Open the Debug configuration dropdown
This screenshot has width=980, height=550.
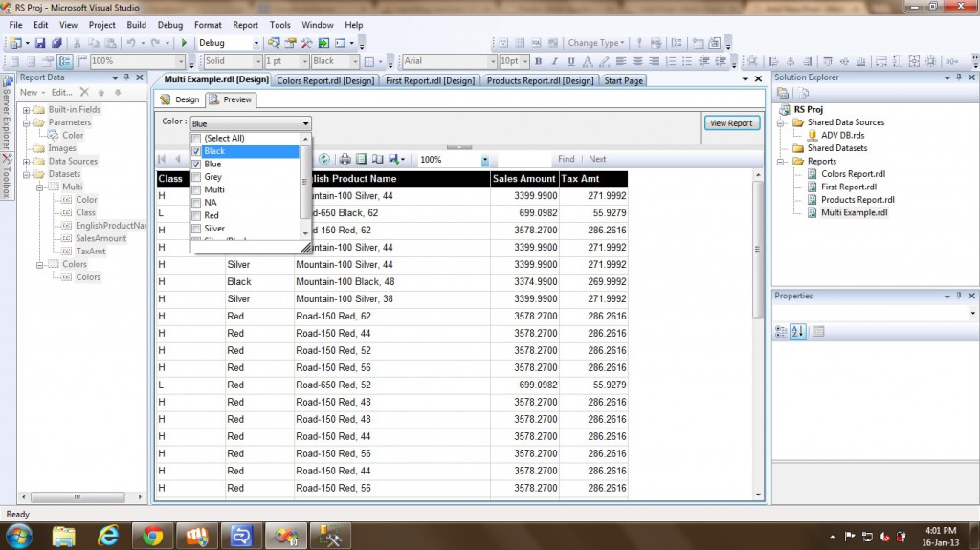pos(256,43)
